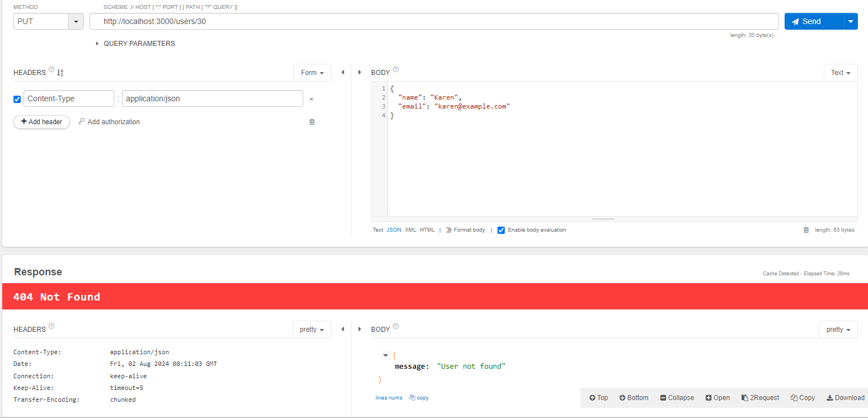
Task: Switch body syntax to JSON
Action: pos(394,230)
